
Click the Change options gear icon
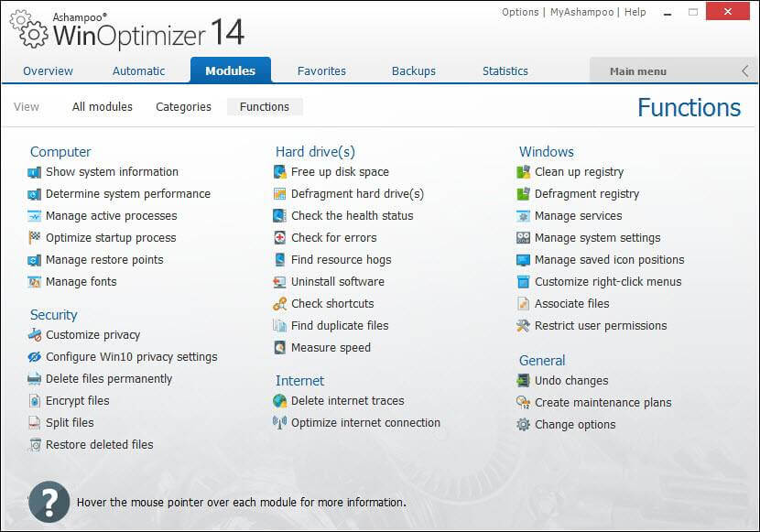(x=524, y=425)
